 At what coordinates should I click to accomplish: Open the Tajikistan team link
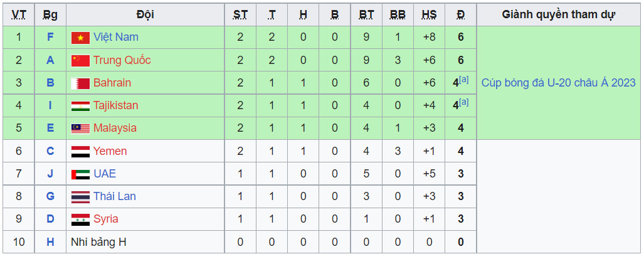point(115,105)
